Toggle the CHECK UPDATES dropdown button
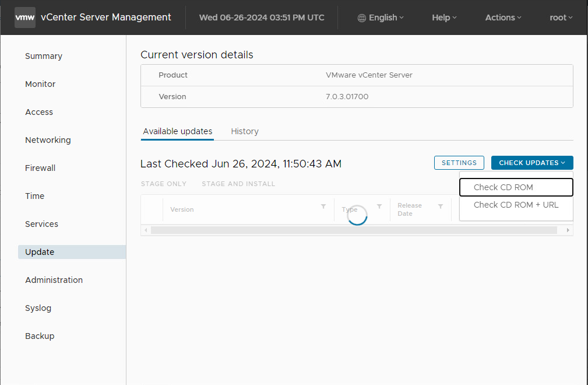The image size is (588, 385). click(x=532, y=163)
